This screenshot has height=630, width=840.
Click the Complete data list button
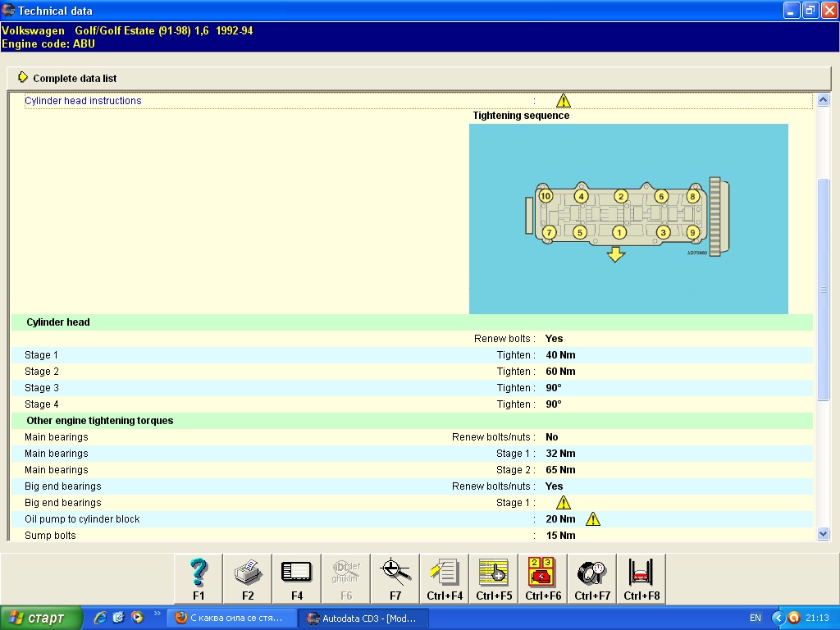click(x=74, y=79)
